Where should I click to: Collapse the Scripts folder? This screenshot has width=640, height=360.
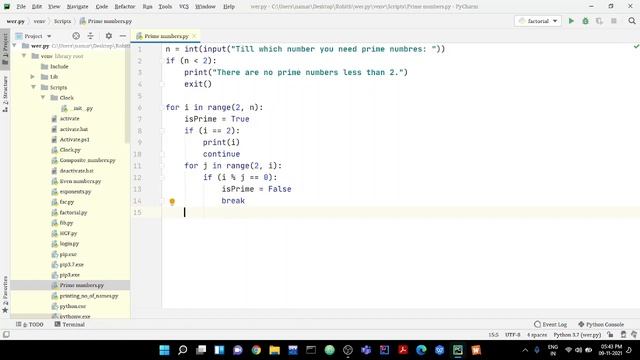pyautogui.click(x=33, y=87)
